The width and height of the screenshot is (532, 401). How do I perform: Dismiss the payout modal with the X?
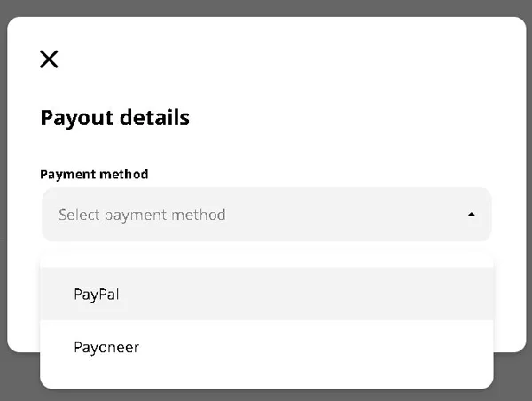coord(49,59)
